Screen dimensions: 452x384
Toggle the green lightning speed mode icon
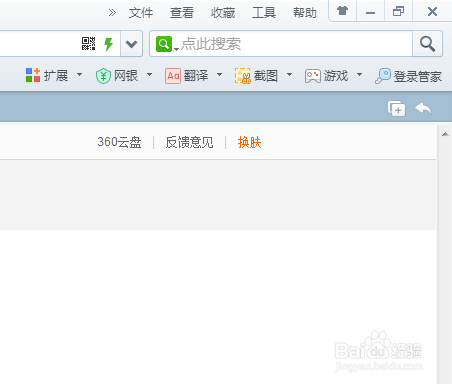click(109, 44)
